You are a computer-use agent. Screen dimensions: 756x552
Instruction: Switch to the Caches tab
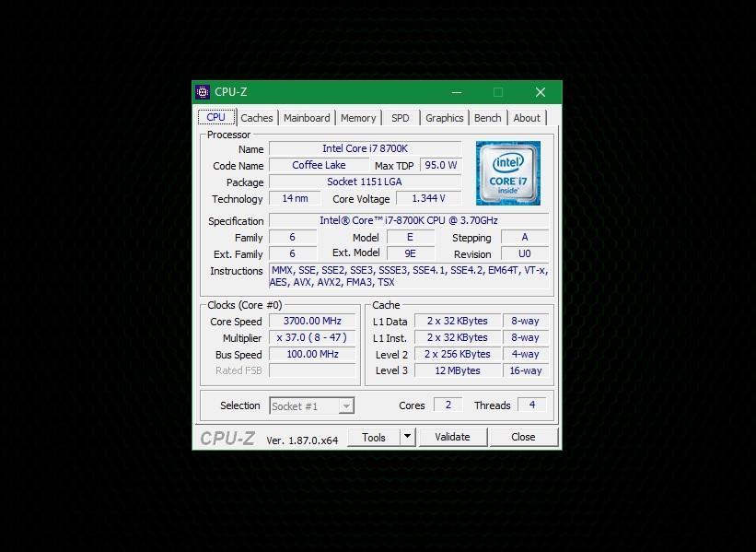(x=257, y=118)
